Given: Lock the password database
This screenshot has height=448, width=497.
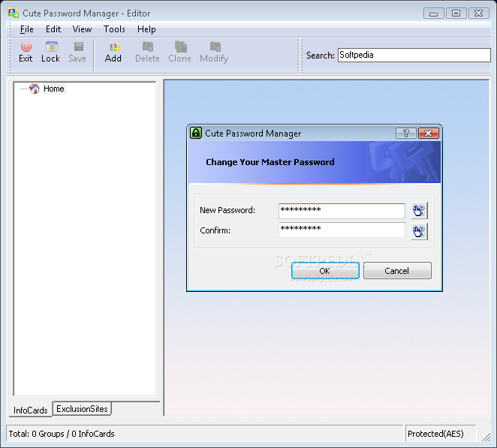Looking at the screenshot, I should pyautogui.click(x=50, y=52).
